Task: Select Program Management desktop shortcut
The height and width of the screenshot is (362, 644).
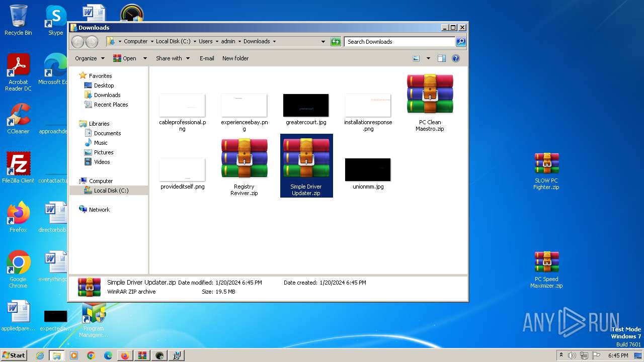Action: [94, 320]
